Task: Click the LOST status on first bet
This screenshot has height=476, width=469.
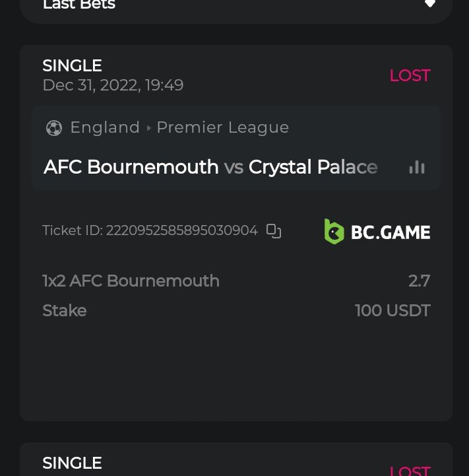Action: 410,75
